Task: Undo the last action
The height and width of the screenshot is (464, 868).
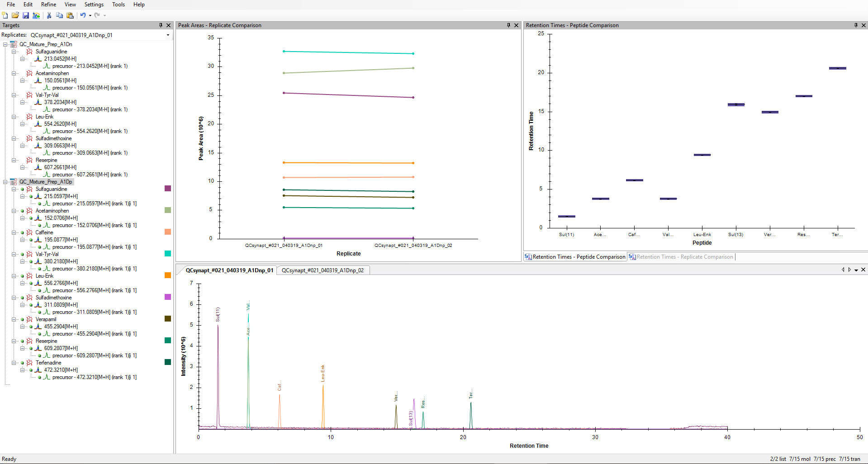Action: (x=83, y=15)
